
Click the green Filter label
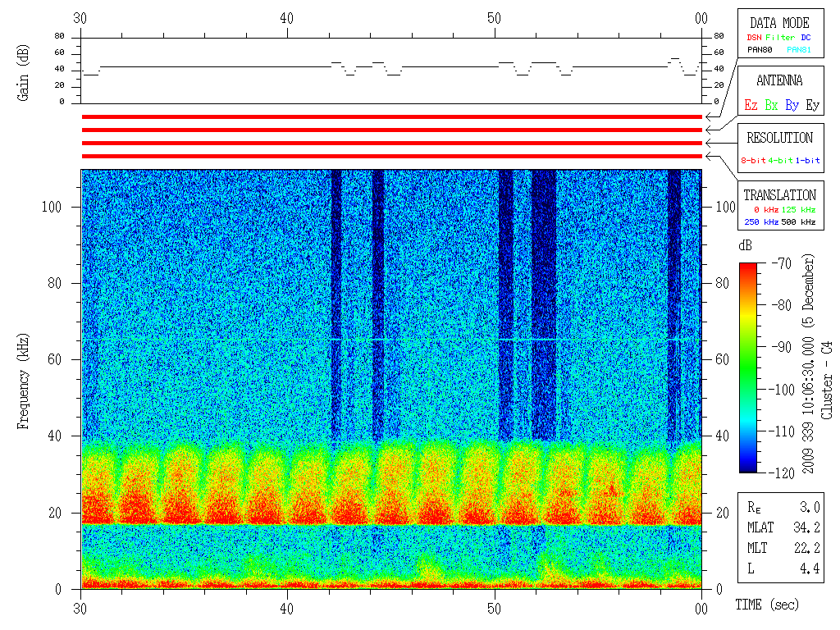point(780,38)
